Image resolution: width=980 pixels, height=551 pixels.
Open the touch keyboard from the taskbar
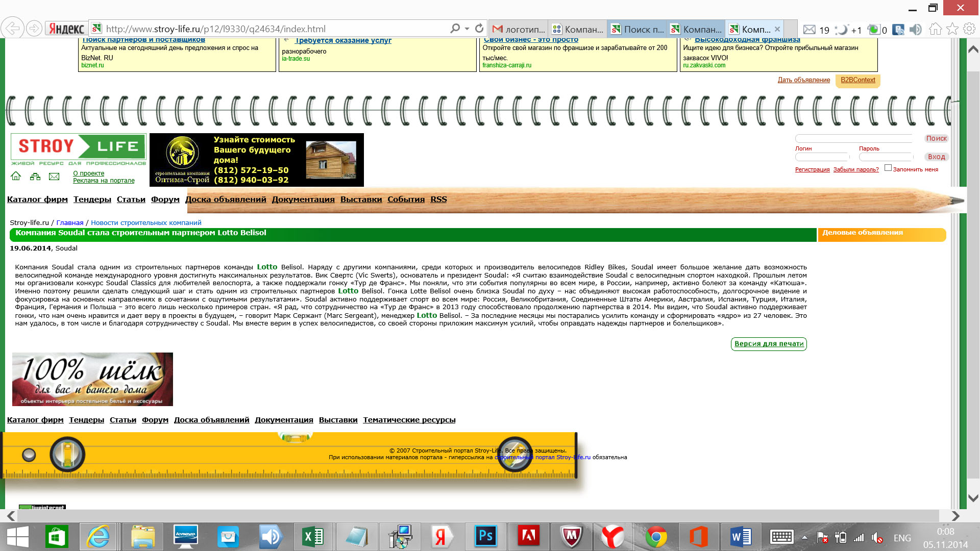(781, 537)
